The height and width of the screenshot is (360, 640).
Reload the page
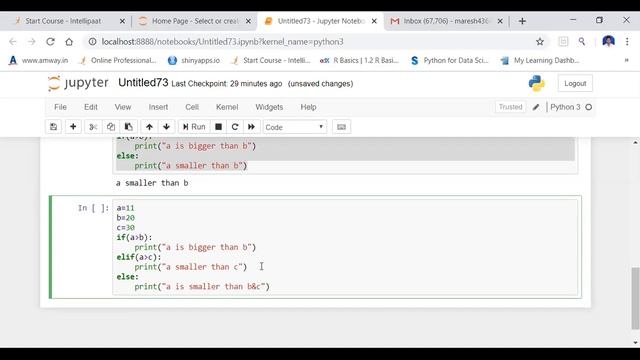(50, 42)
